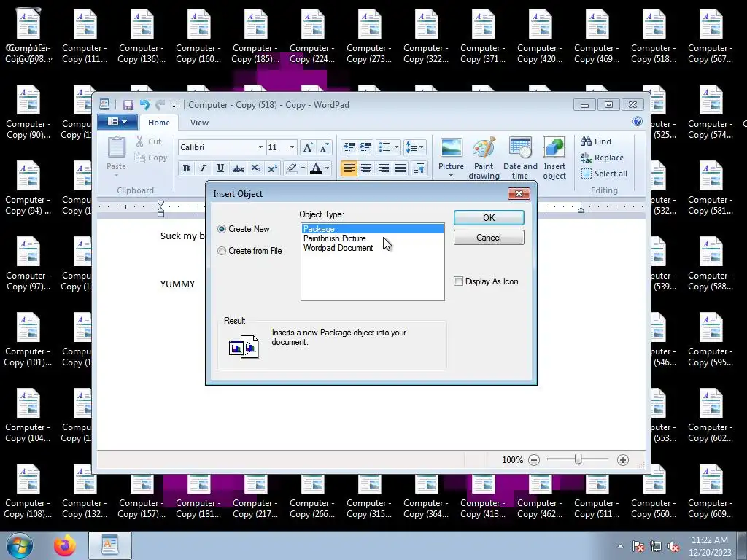Toggle Underline formatting

pos(220,168)
